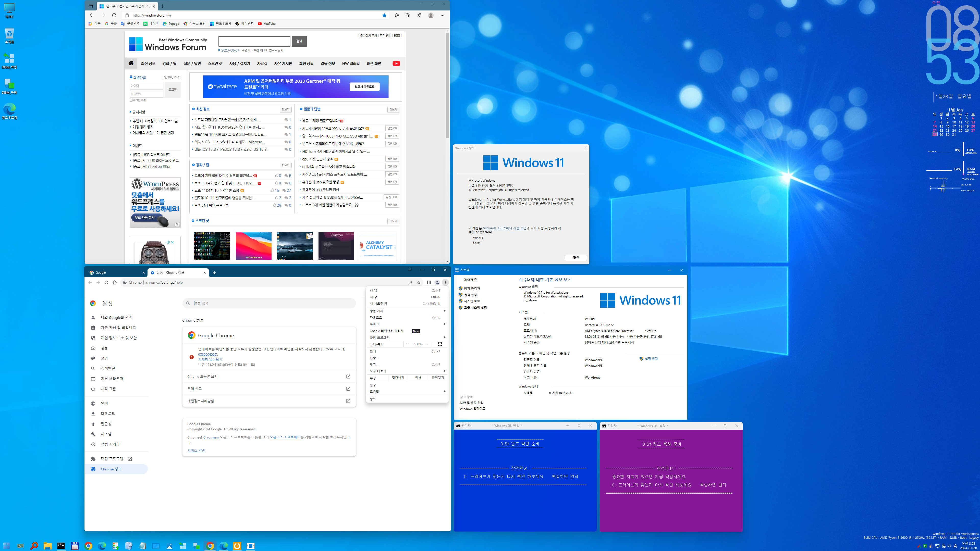Click the floppy disk 64 taskbar icon
Image resolution: width=980 pixels, height=551 pixels.
click(75, 546)
